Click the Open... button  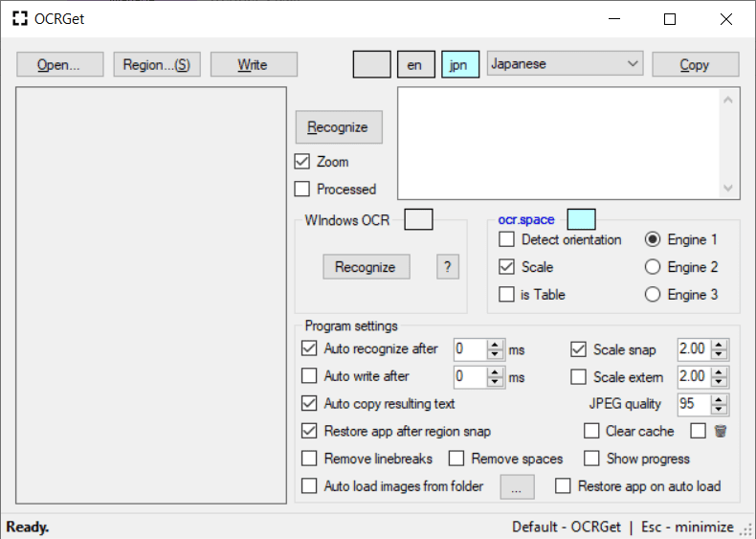pyautogui.click(x=57, y=64)
